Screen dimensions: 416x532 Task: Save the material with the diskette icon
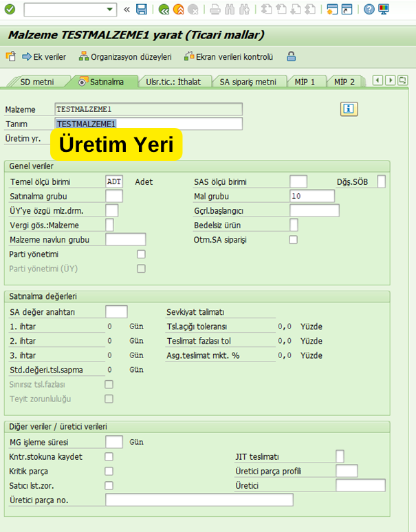click(x=142, y=10)
